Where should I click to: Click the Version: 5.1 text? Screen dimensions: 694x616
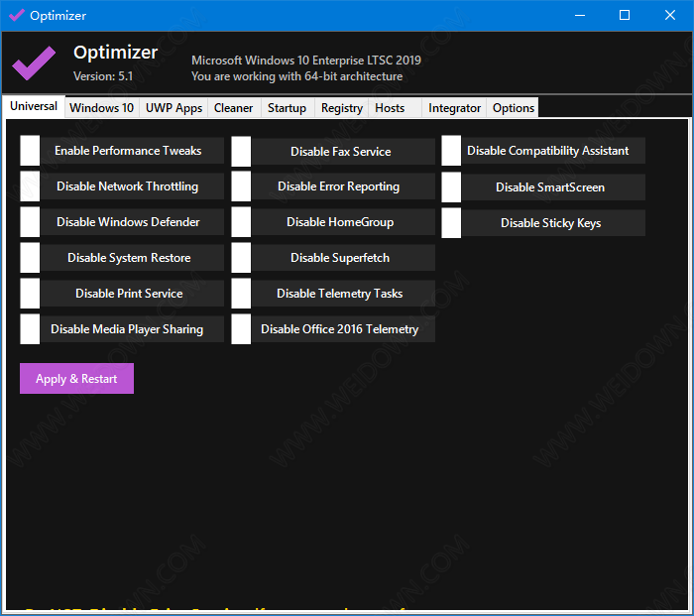(103, 76)
